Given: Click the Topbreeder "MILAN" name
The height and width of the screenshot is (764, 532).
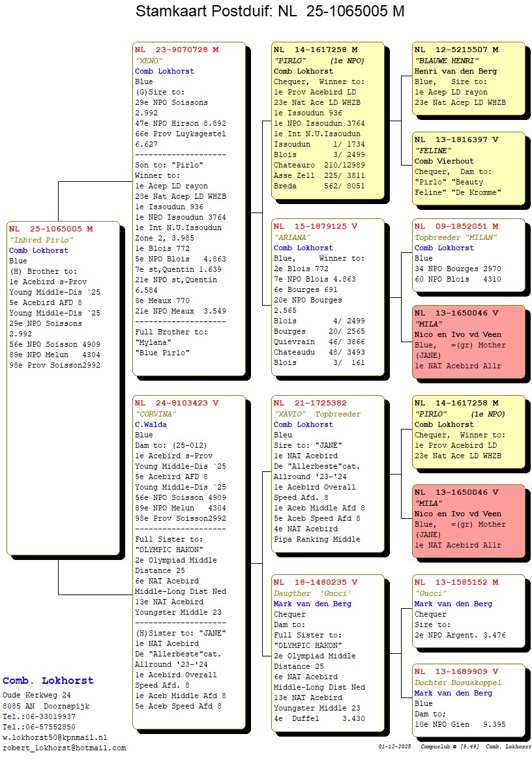Looking at the screenshot, I should point(456,237).
